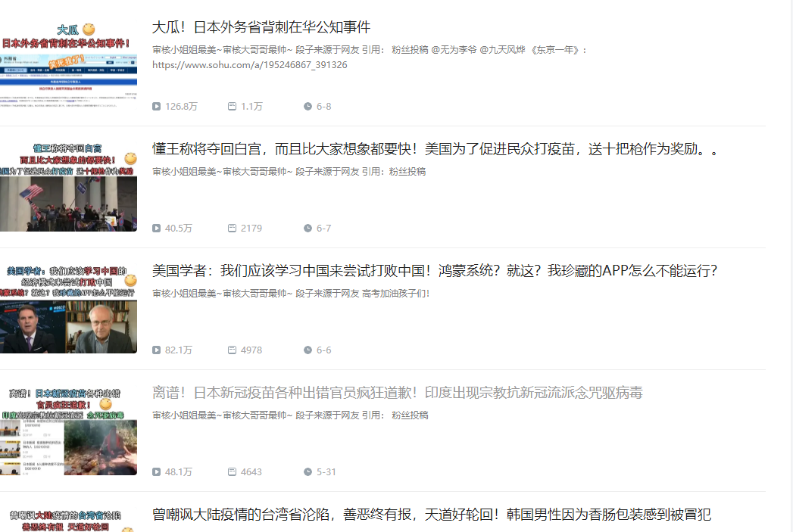Click the sohu.com URL in first description

pos(250,64)
